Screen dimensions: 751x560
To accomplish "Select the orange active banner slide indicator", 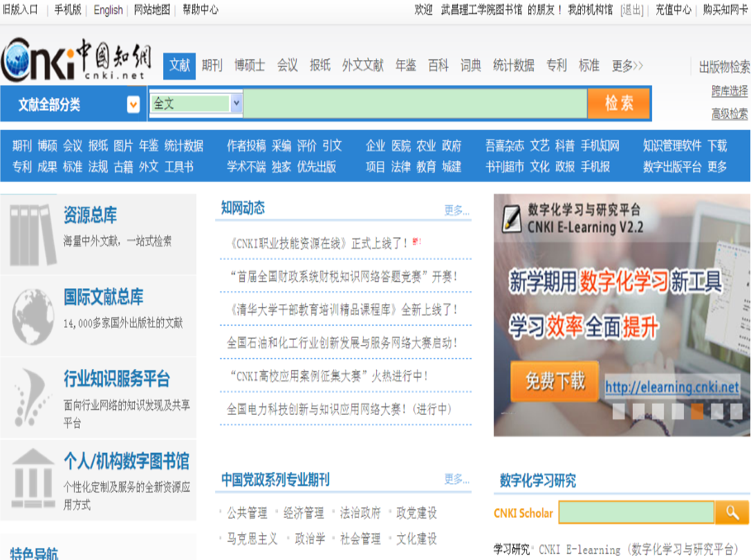I will point(697,411).
